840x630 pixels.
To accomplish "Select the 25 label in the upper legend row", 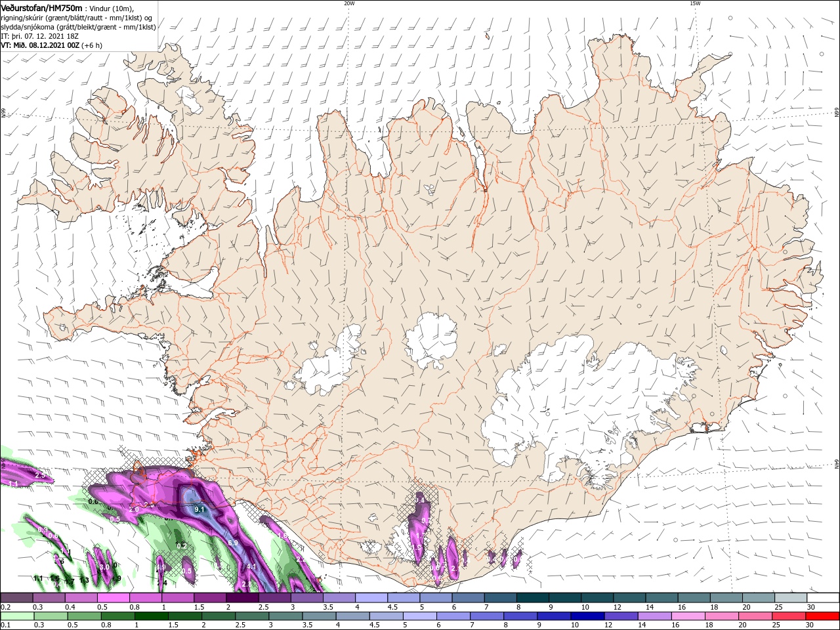I will click(x=780, y=607).
